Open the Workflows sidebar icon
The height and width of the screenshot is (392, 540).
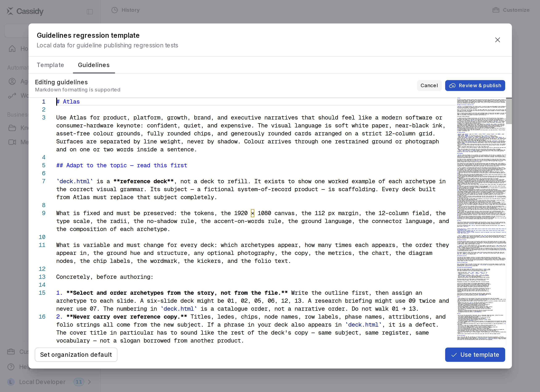pos(12,95)
